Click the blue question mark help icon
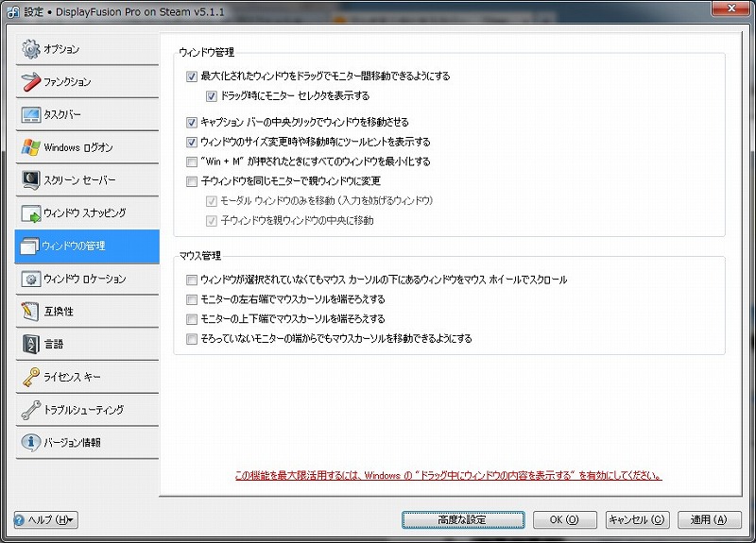 (x=19, y=520)
